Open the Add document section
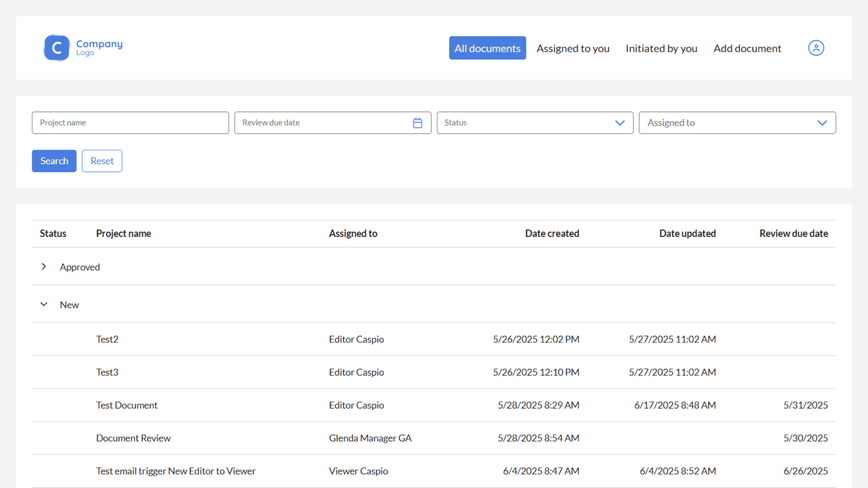 click(x=747, y=48)
